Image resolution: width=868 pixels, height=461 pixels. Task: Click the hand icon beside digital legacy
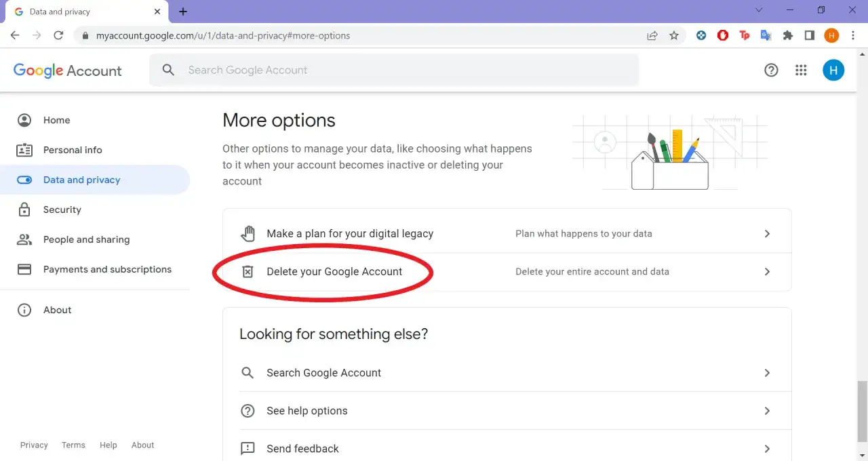248,233
